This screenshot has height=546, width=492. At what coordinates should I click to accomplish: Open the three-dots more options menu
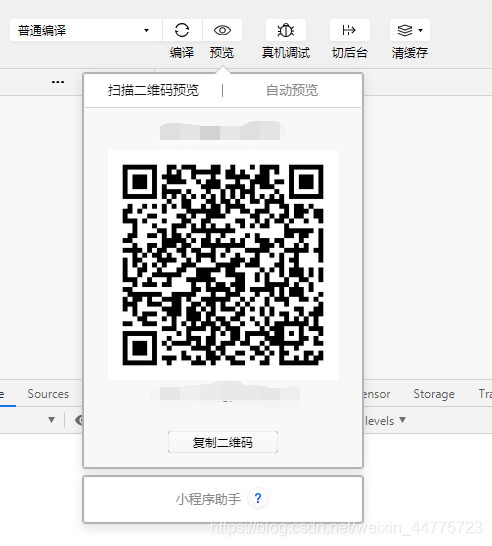pyautogui.click(x=58, y=82)
